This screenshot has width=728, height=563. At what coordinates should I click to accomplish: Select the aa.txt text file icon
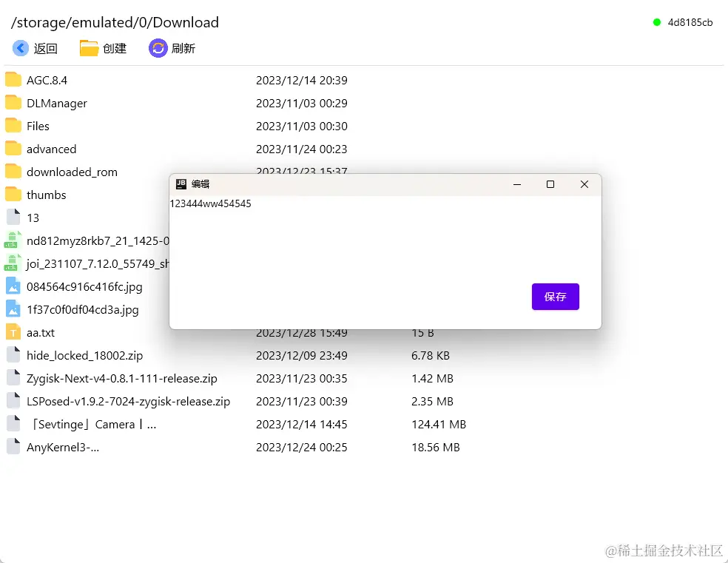point(13,332)
